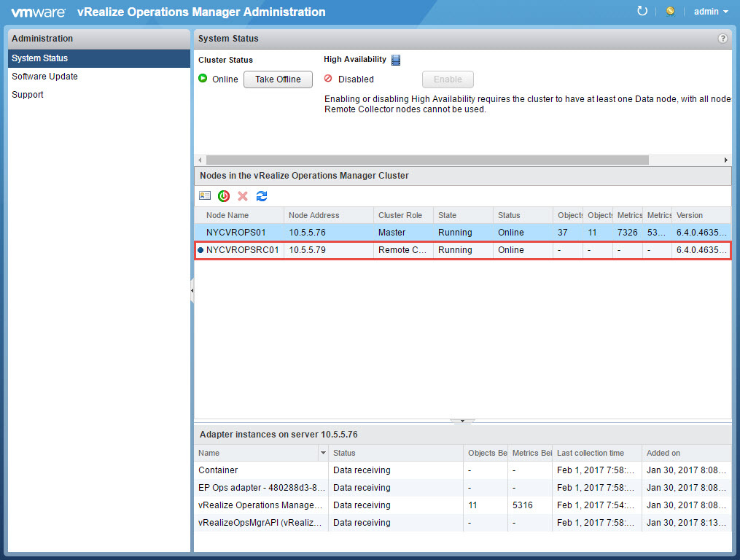Screen dimensions: 740x560
Task: Click the Master cluster role cell
Action: 403,233
